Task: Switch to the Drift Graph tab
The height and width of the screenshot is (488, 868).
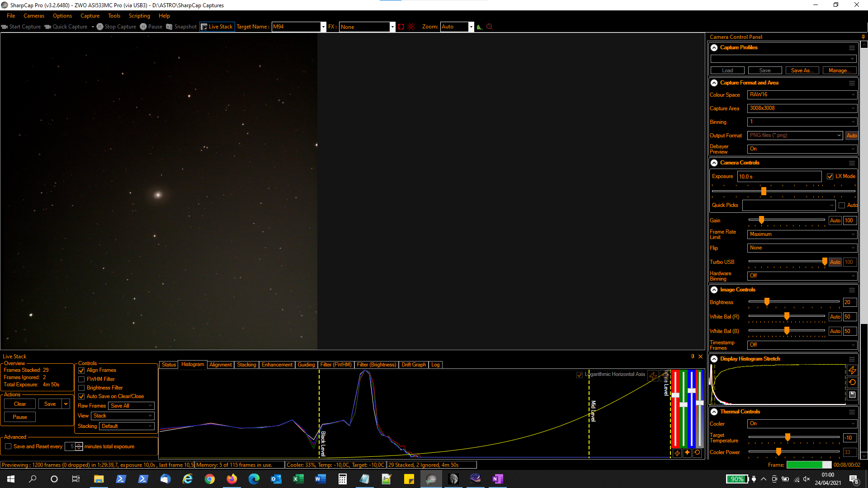Action: (413, 365)
